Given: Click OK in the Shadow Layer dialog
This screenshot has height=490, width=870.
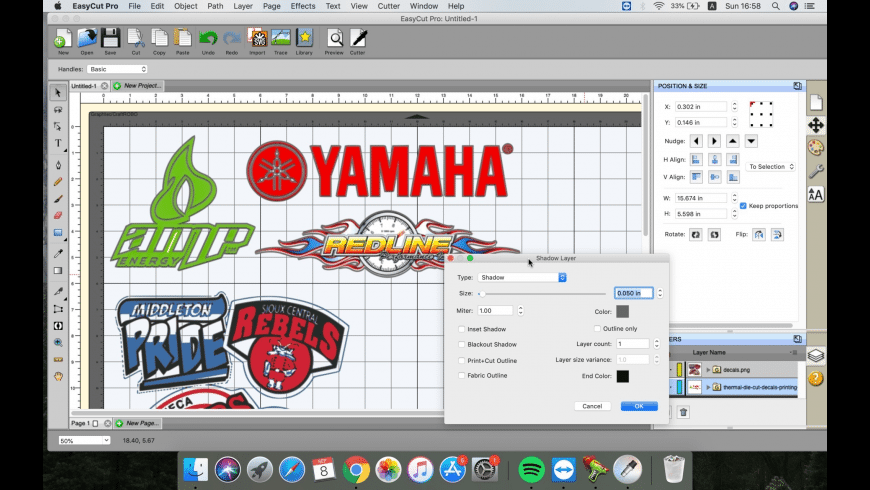Looking at the screenshot, I should (638, 406).
